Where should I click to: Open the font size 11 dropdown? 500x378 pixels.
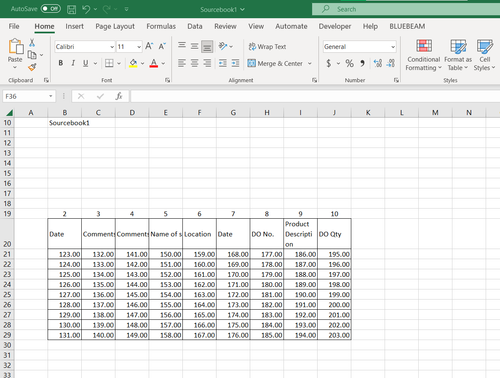[x=139, y=47]
